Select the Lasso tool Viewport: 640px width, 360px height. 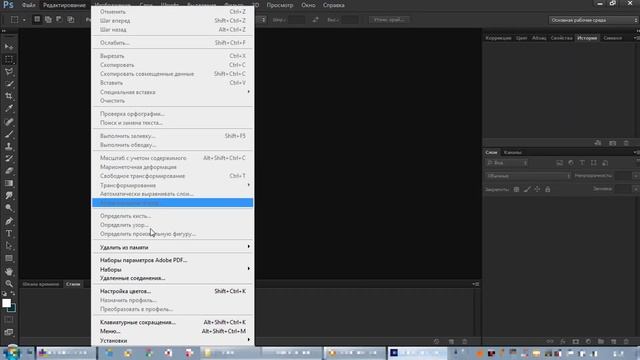(x=9, y=72)
